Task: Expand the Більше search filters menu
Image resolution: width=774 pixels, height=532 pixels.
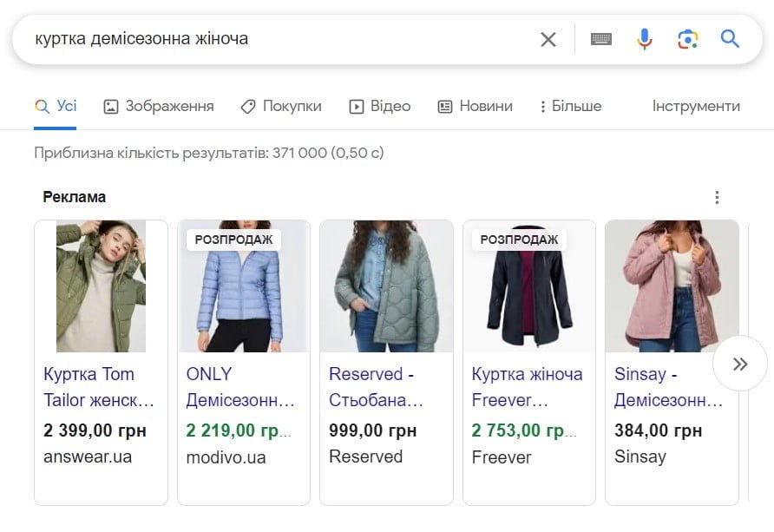Action: (x=570, y=106)
